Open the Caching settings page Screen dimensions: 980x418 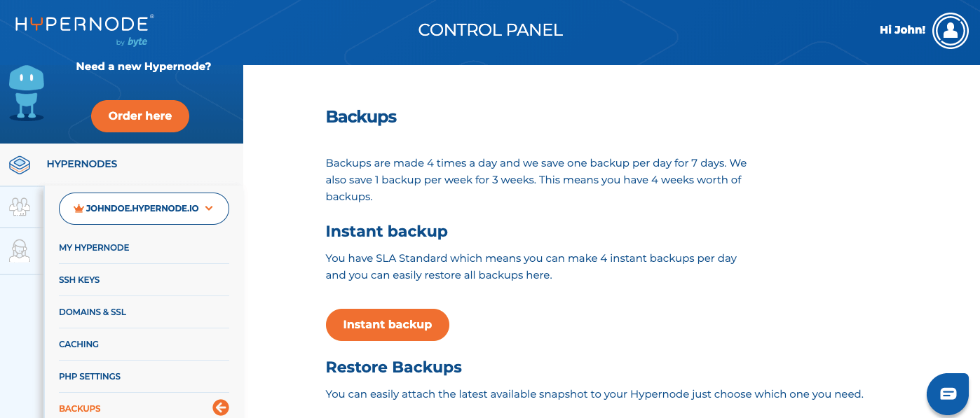click(79, 344)
